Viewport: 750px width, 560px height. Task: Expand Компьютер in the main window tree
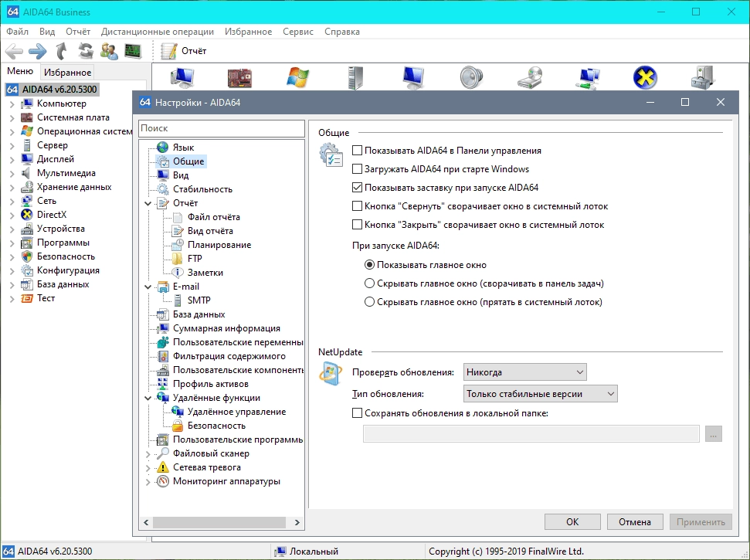(12, 104)
